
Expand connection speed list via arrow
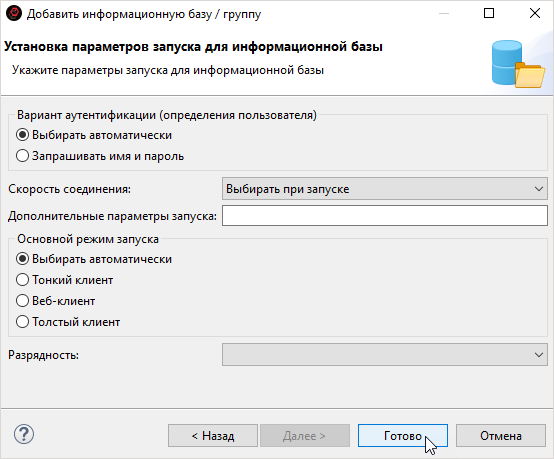(538, 189)
